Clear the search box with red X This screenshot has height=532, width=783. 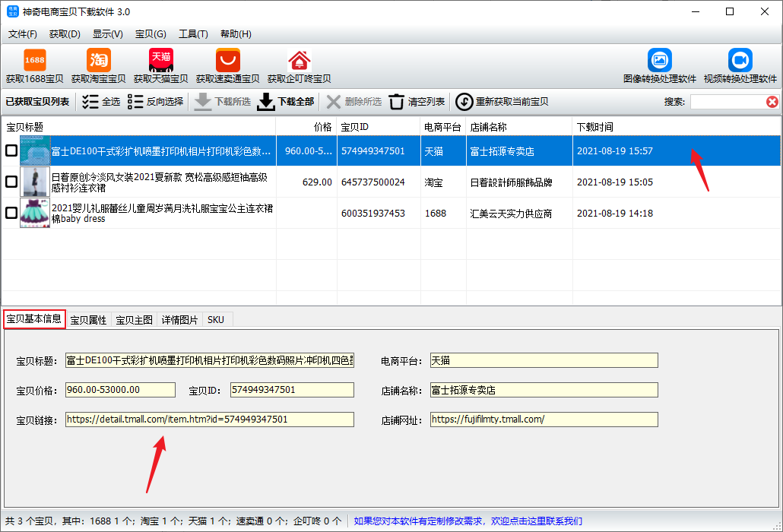[x=772, y=102]
